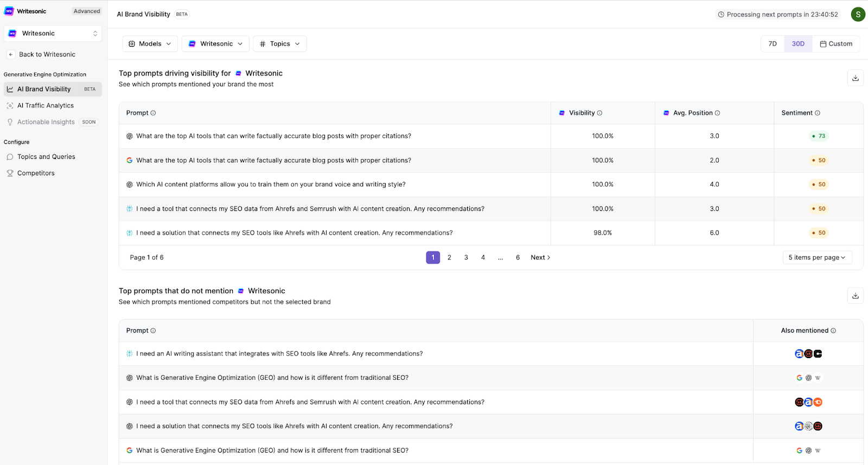Click info icon beside Visibility column header
868x465 pixels.
click(599, 113)
